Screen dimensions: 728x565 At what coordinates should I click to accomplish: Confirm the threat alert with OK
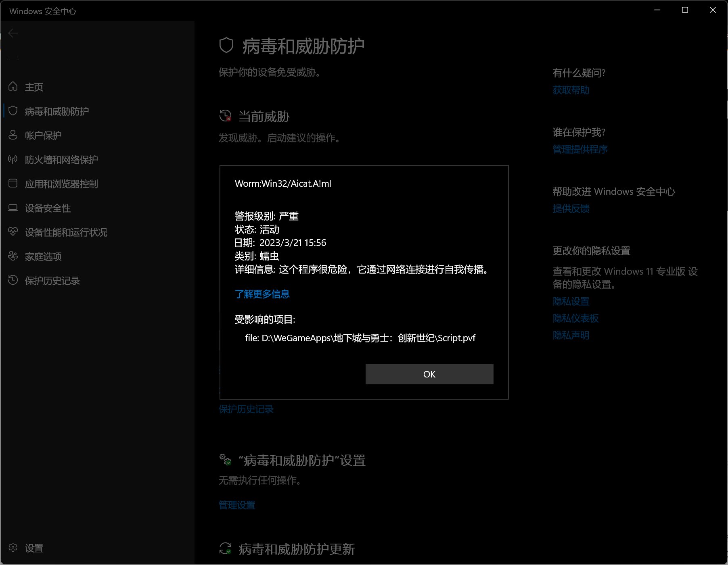click(x=429, y=374)
